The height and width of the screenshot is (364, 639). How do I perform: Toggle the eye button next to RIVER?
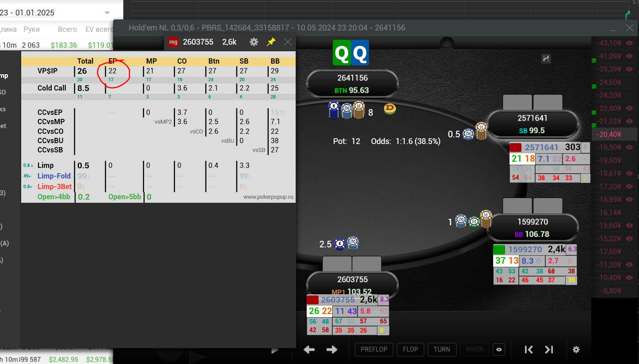click(x=499, y=349)
